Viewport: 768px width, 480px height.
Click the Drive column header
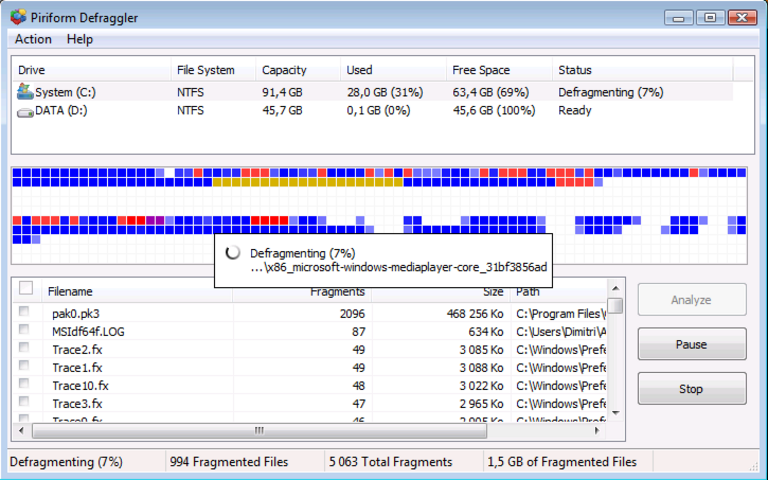tap(92, 70)
